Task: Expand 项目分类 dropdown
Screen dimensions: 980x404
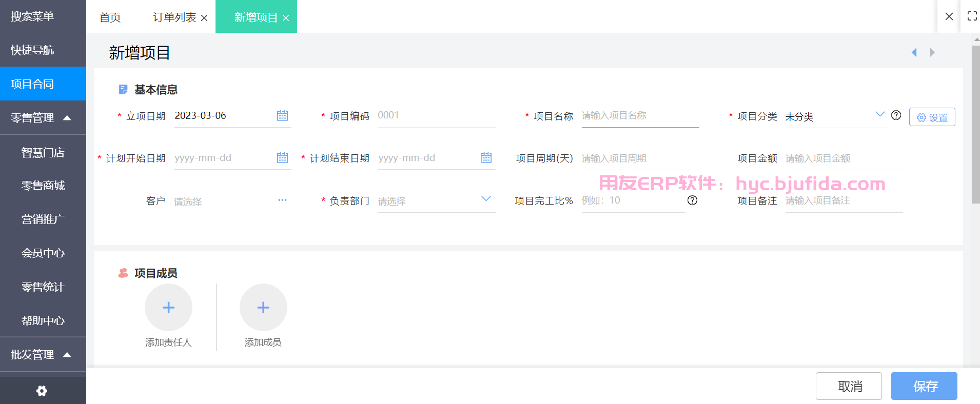Action: (x=880, y=114)
